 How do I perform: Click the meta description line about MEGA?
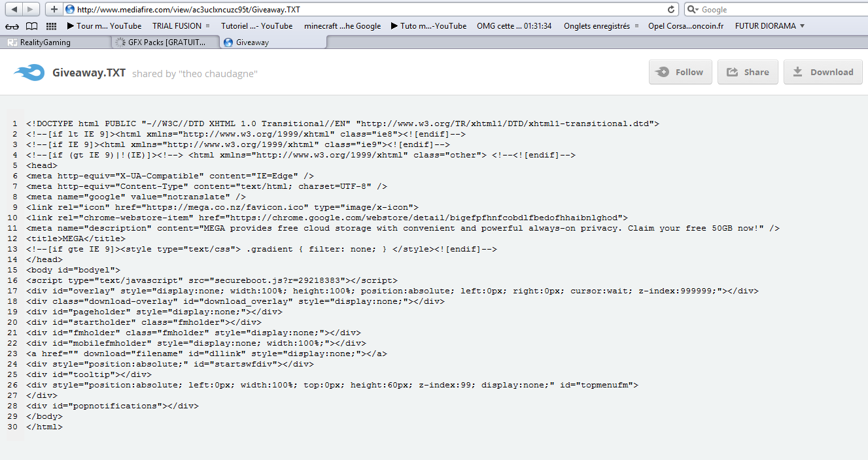403,228
